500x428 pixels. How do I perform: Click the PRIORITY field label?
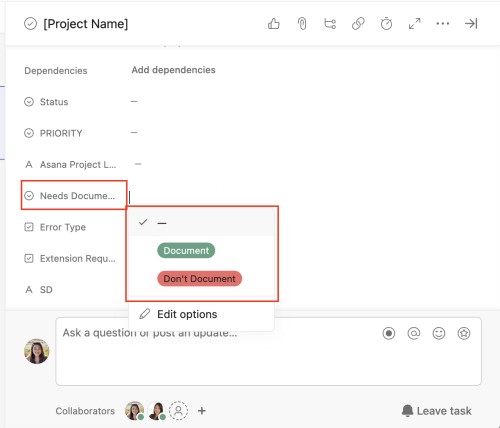coord(61,133)
